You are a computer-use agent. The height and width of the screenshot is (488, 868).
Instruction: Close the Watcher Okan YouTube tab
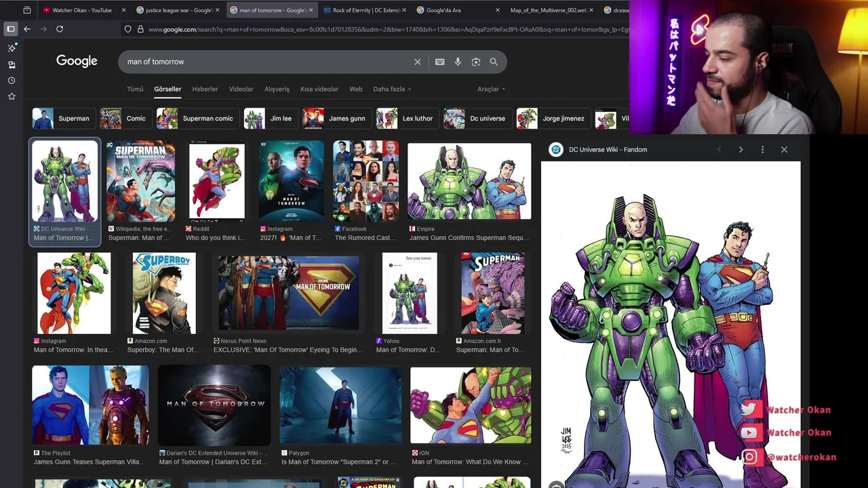coord(123,10)
